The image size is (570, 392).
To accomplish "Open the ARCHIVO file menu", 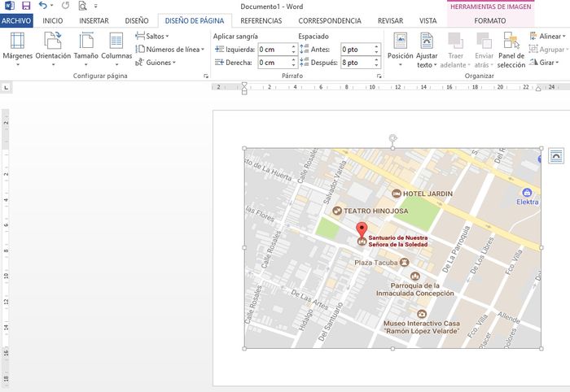I will tap(16, 20).
